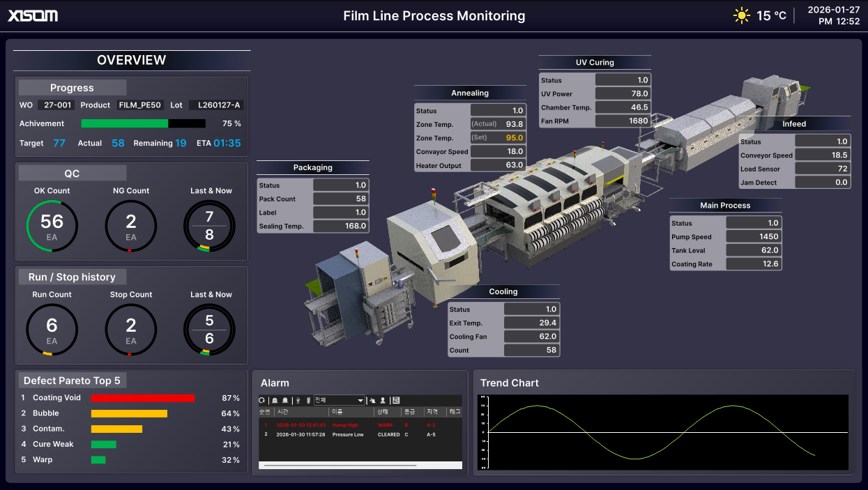Click the UV Curing panel title

pos(595,62)
